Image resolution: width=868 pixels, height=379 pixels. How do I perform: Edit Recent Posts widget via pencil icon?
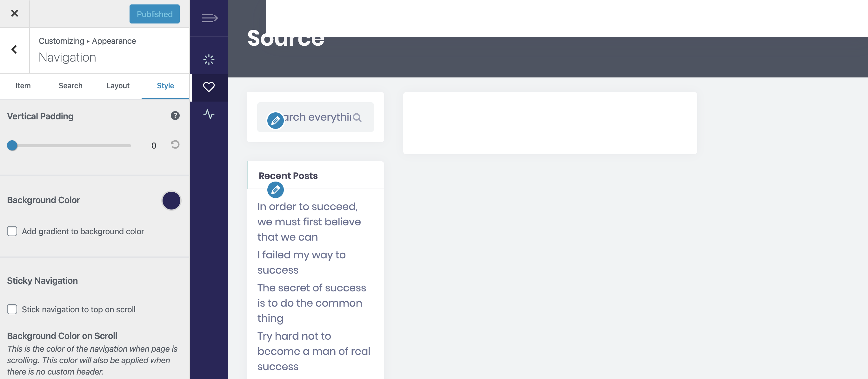coord(275,190)
